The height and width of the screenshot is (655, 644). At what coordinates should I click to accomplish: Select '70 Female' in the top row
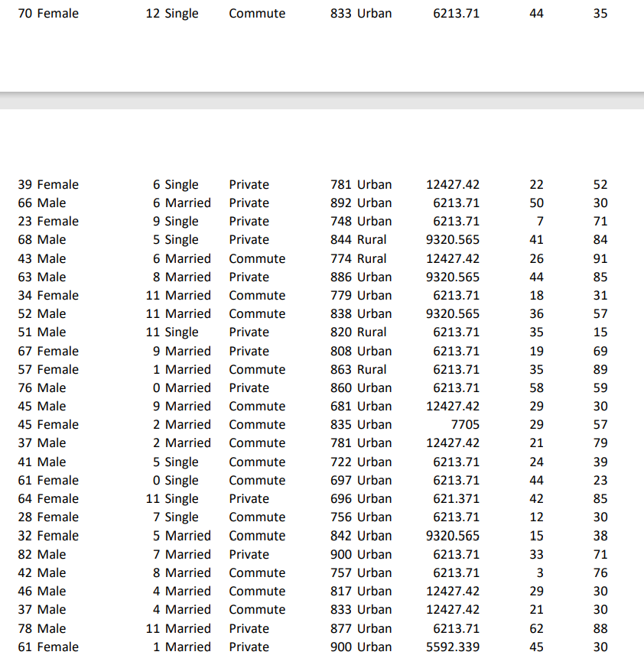(x=48, y=13)
